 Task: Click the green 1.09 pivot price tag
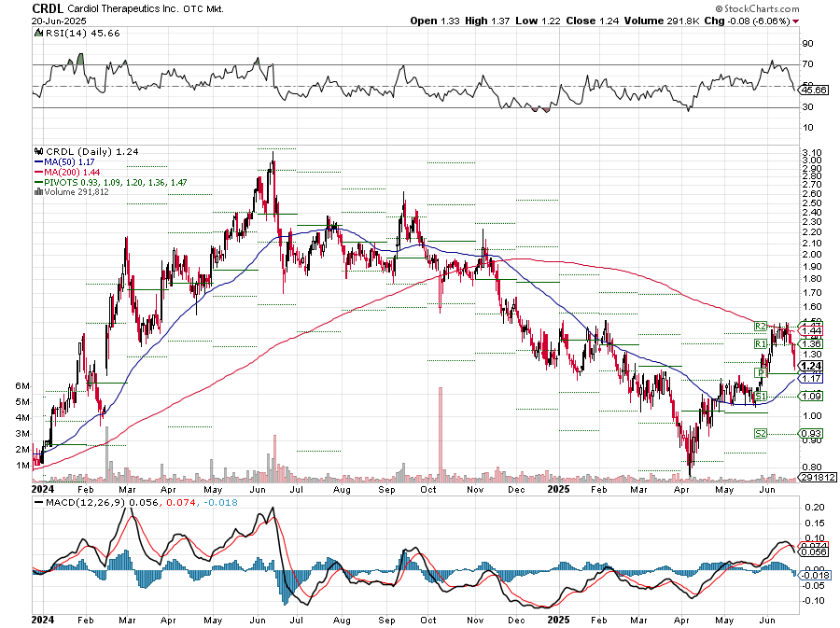(x=812, y=397)
